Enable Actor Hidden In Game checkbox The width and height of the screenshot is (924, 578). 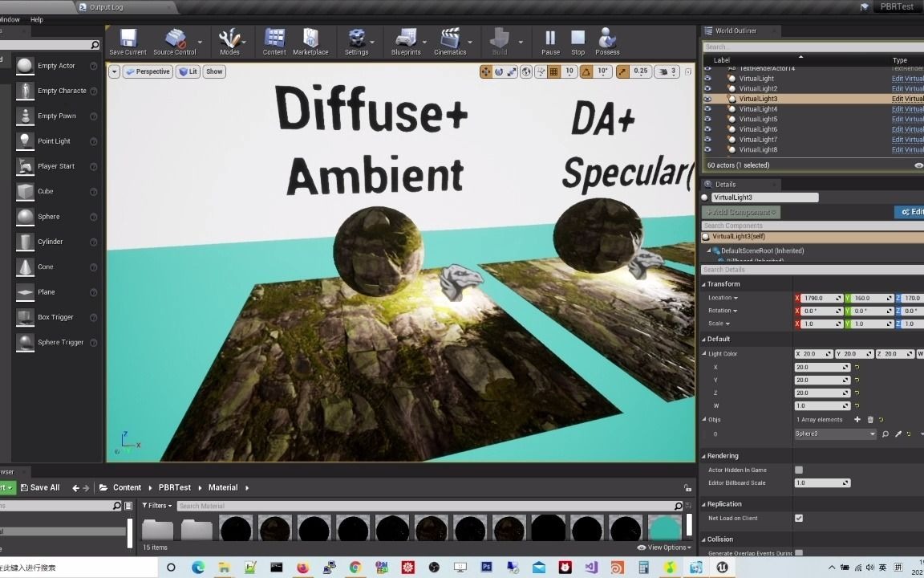(x=799, y=470)
